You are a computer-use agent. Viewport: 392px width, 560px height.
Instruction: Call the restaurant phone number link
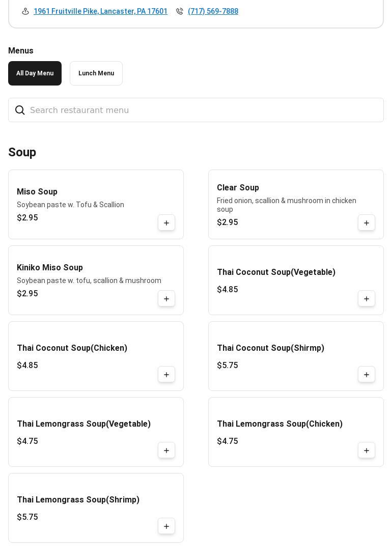(x=213, y=11)
